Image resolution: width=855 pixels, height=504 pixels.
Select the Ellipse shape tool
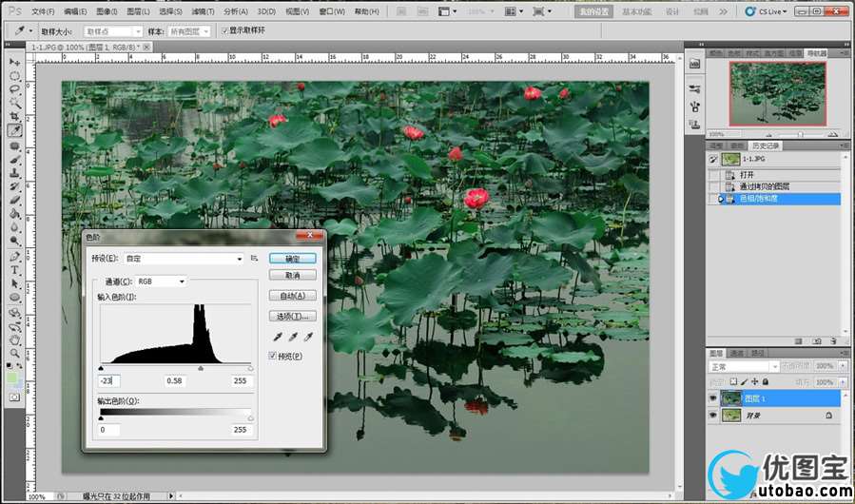click(14, 298)
